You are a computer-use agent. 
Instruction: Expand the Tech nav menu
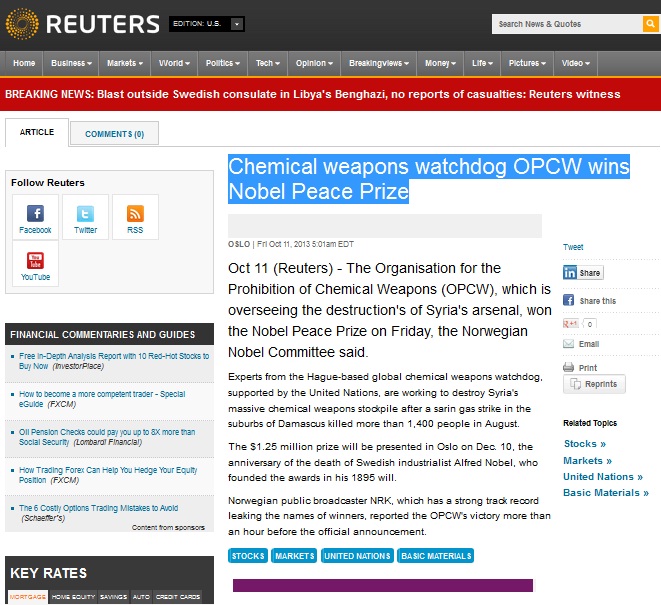(268, 63)
